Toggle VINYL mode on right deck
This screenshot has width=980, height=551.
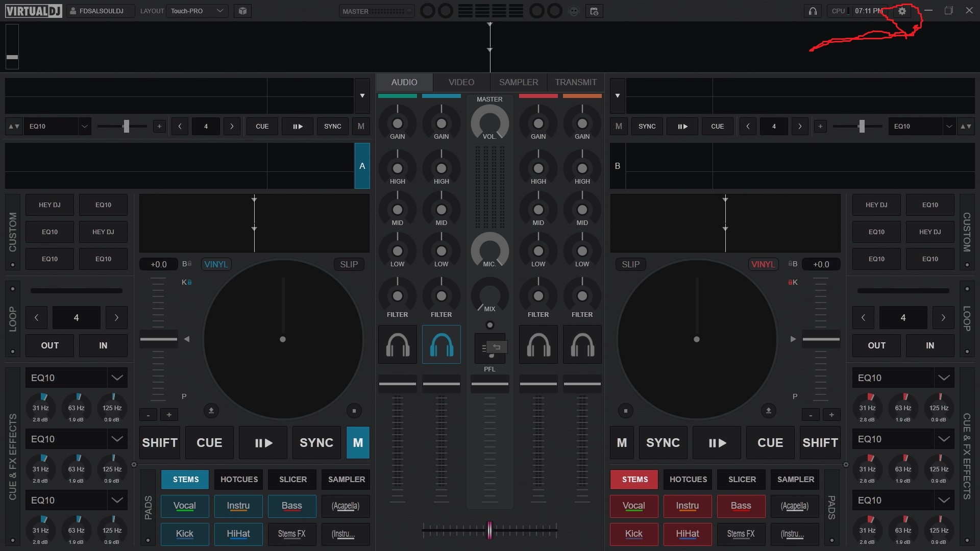coord(763,264)
